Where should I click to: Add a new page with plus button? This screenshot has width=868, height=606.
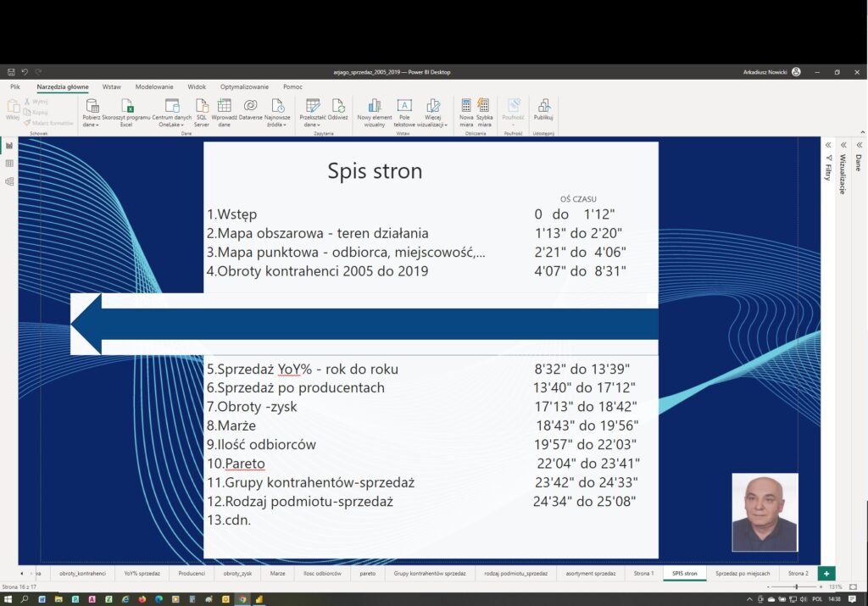tap(827, 574)
